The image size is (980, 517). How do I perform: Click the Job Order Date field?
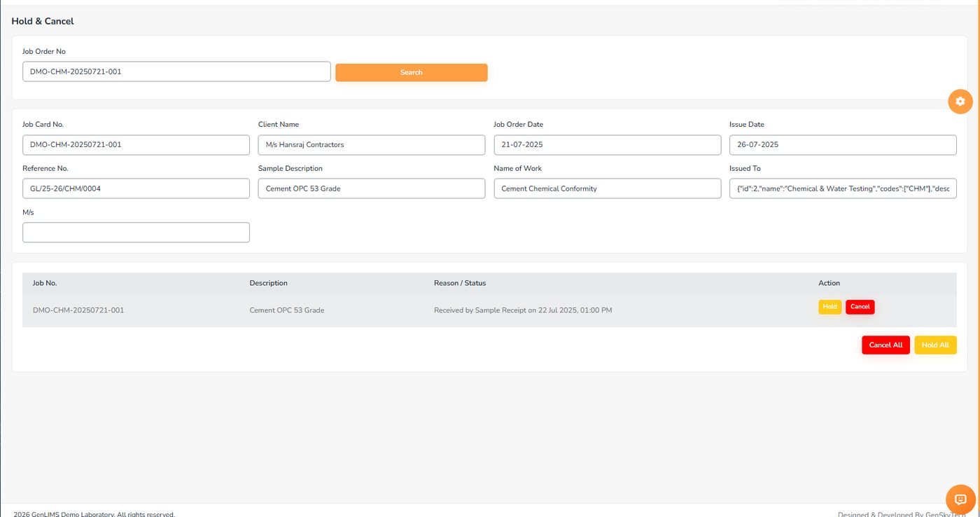[x=607, y=145]
